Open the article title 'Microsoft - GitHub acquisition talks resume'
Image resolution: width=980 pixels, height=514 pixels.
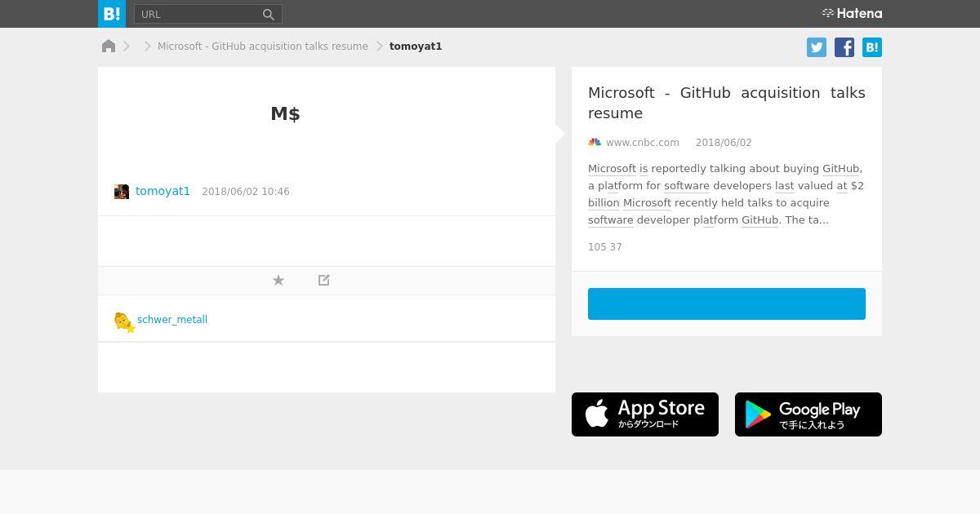[x=727, y=103]
